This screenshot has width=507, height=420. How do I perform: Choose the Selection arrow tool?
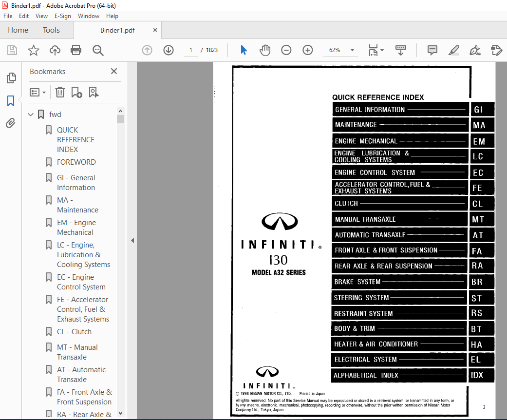click(244, 50)
